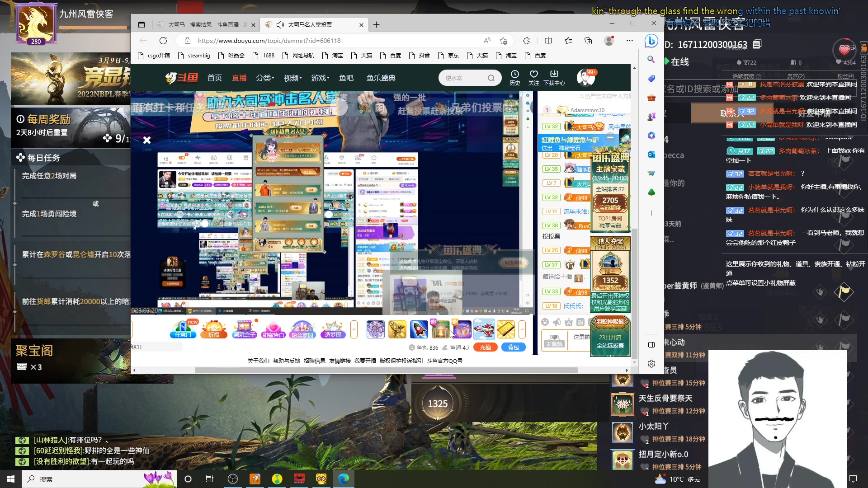Open Douyu follow heart icon
The image size is (868, 488).
click(534, 77)
